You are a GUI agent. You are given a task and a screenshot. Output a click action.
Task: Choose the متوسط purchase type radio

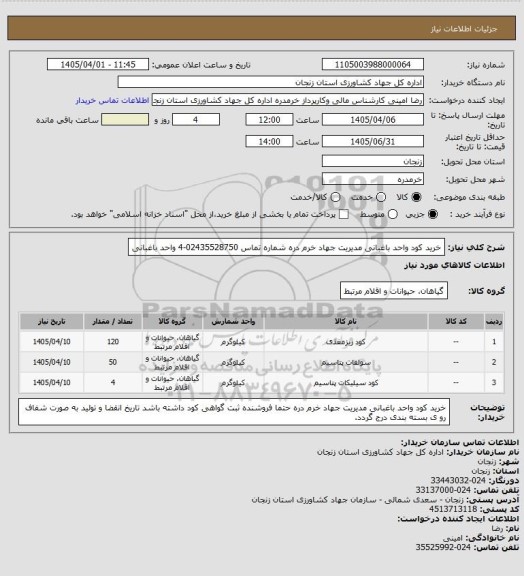click(x=393, y=214)
